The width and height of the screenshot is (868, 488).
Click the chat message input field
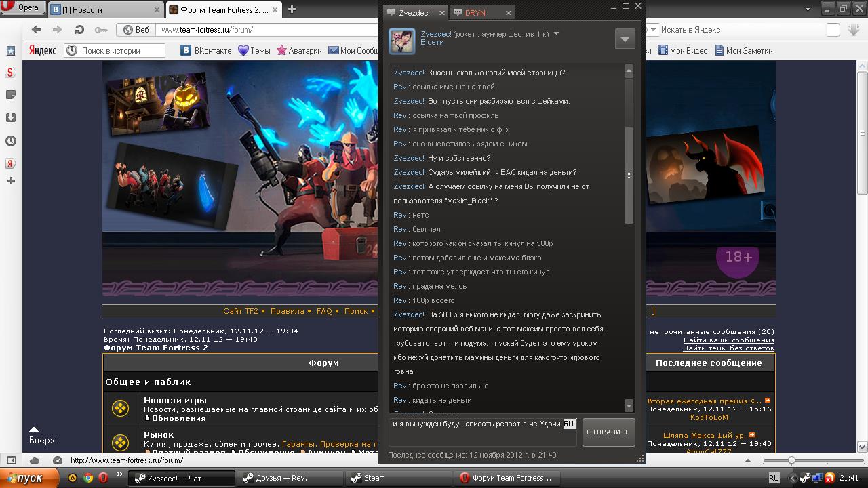coord(483,432)
